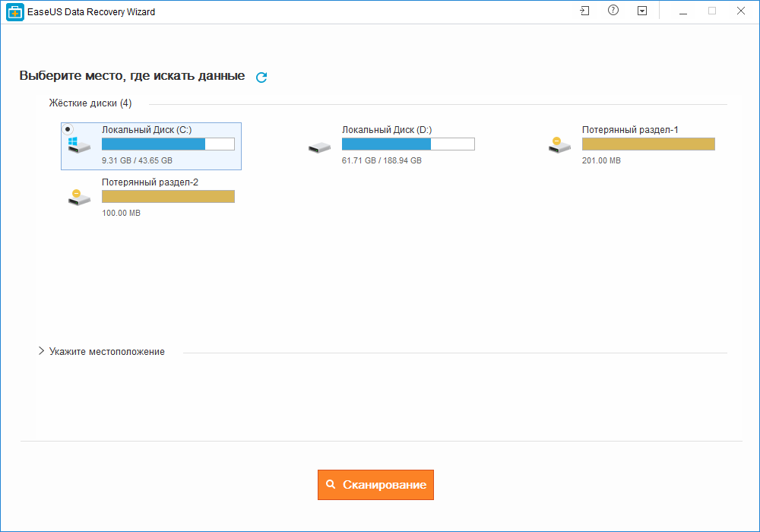Open the help question mark icon
Viewport: 760px width, 532px height.
click(x=613, y=10)
